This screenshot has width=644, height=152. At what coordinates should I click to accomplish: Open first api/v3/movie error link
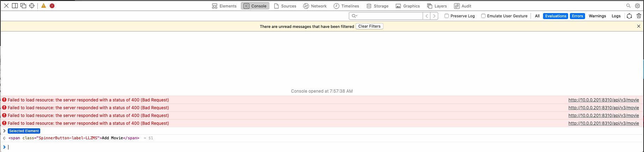[603, 100]
